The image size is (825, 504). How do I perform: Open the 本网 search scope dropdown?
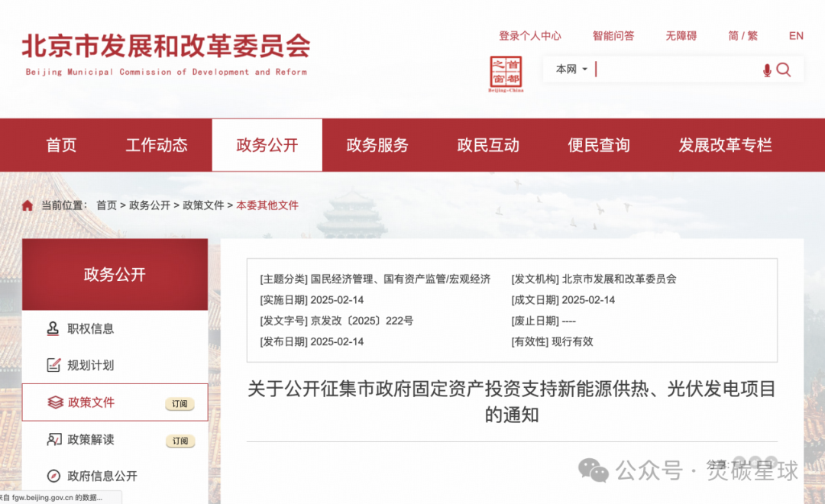click(571, 69)
